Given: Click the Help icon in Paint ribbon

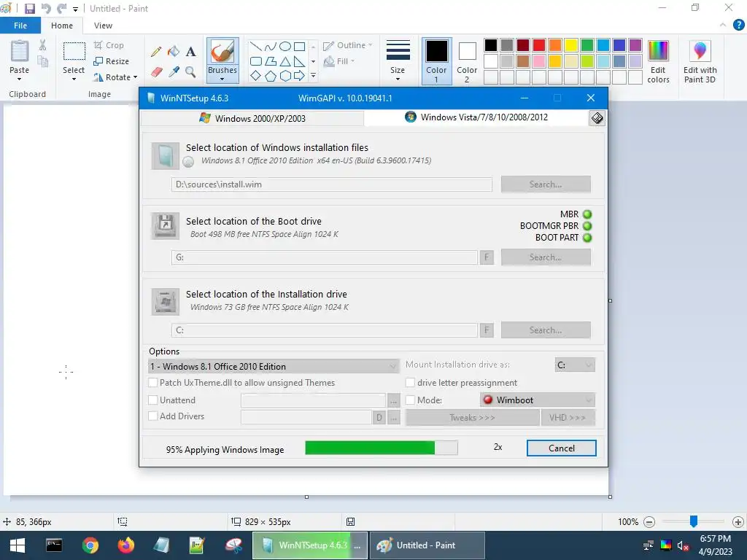Looking at the screenshot, I should 738,25.
